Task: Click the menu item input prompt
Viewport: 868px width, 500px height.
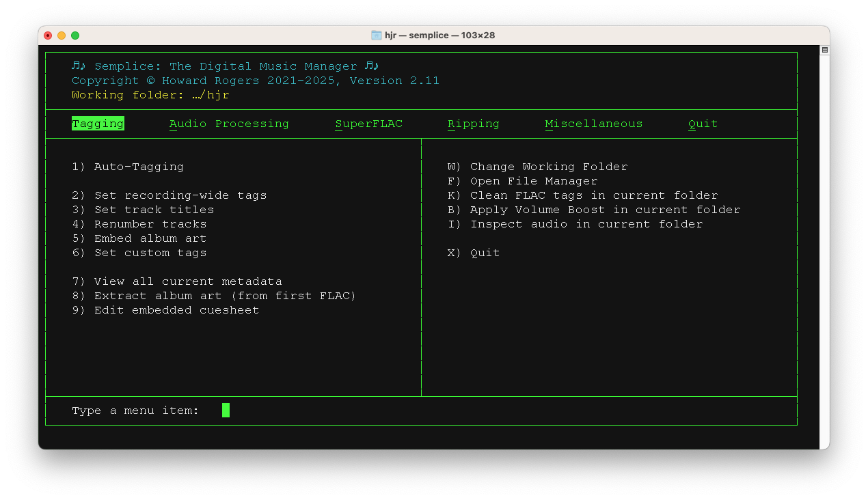Action: pyautogui.click(x=226, y=410)
